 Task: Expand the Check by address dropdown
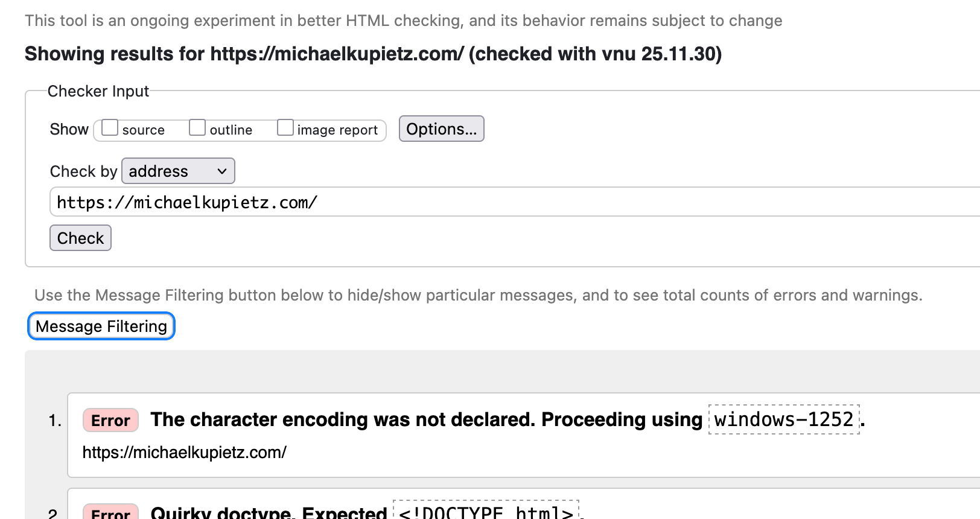178,171
